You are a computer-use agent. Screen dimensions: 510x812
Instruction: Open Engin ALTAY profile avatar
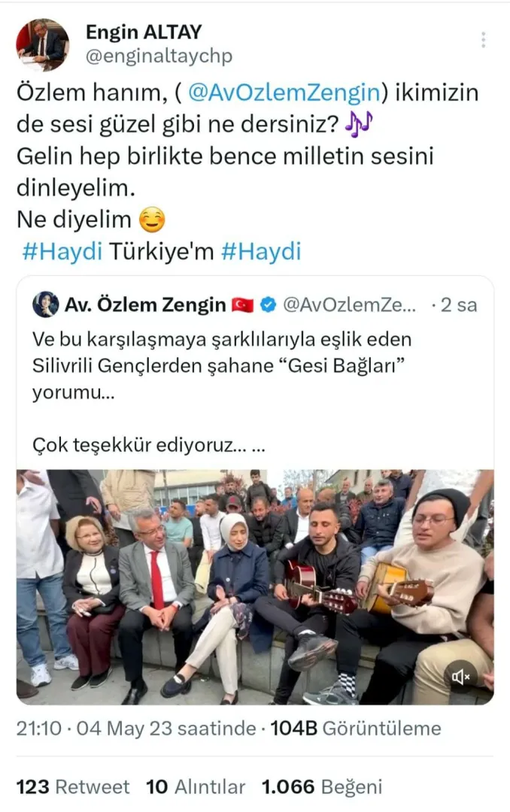click(42, 44)
